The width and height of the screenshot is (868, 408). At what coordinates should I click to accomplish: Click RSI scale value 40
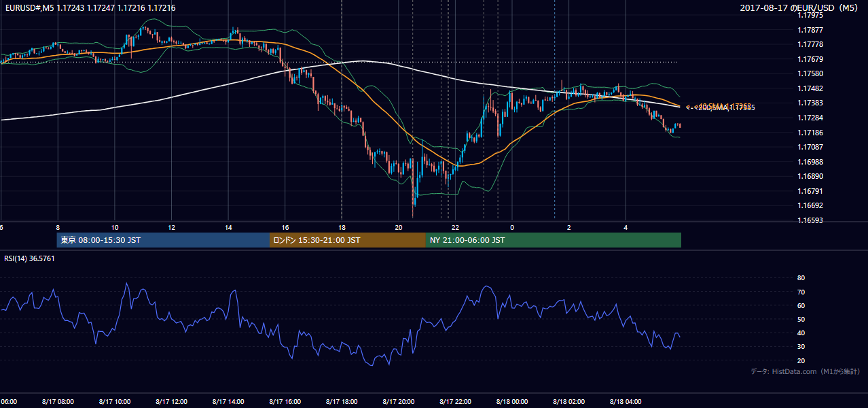point(801,333)
